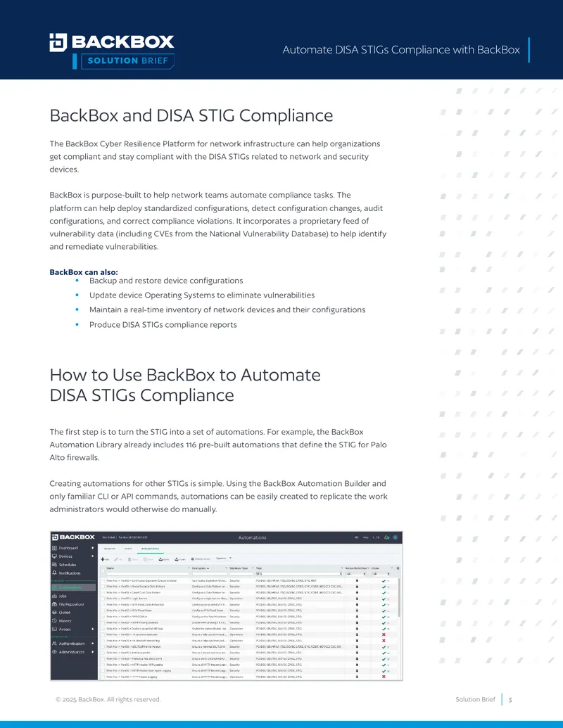Click the Name filter input field

(148, 574)
